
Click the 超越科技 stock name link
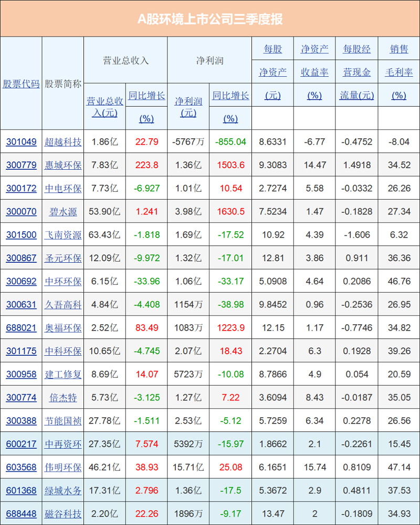(x=63, y=142)
